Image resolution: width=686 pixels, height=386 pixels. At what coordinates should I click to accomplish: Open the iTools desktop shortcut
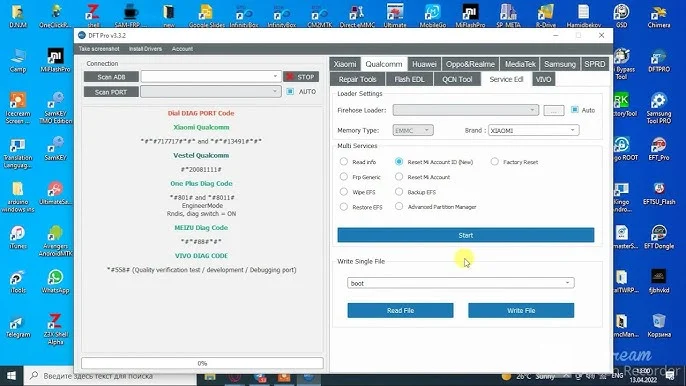click(x=18, y=281)
